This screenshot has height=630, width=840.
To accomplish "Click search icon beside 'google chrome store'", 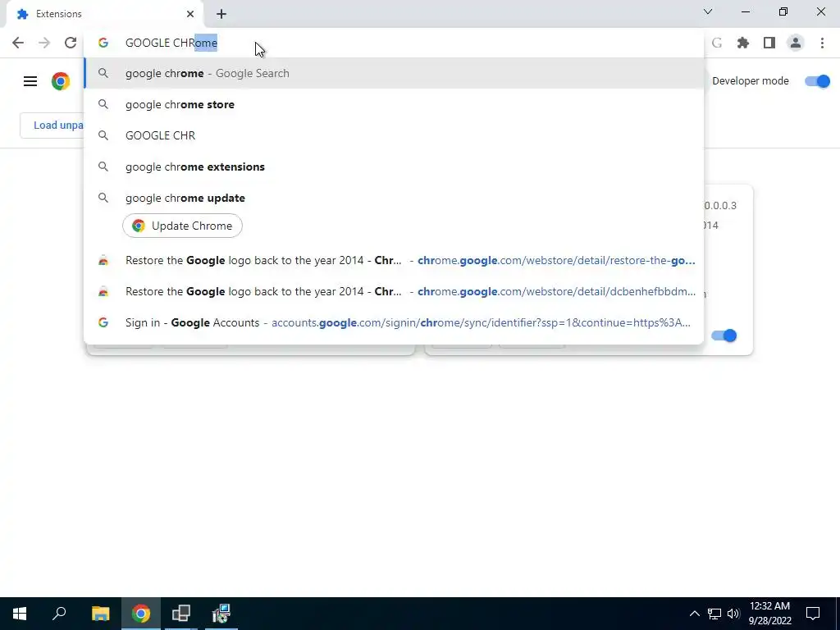I will point(103,104).
